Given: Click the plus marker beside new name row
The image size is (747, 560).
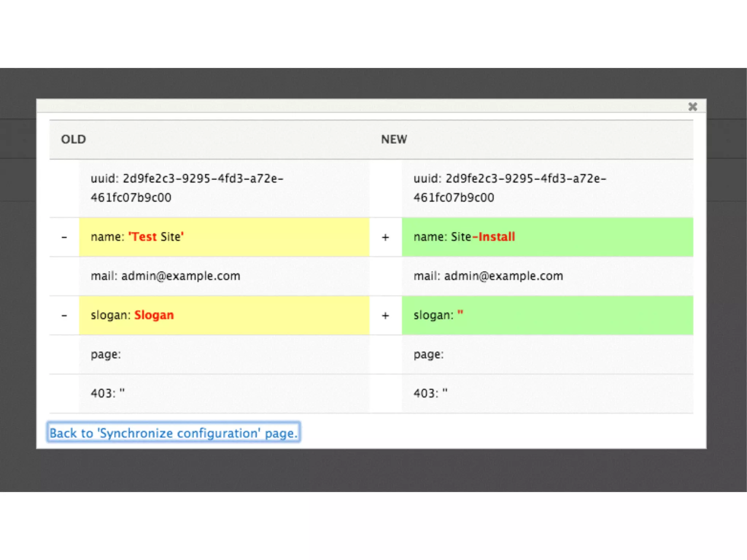Looking at the screenshot, I should 385,237.
